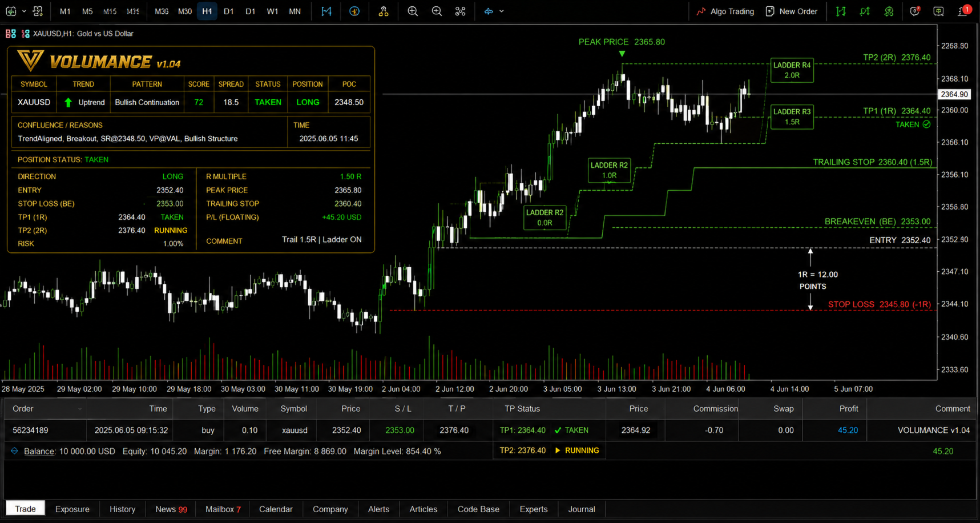Toggle Algo Trading on or off
The height and width of the screenshot is (523, 980).
[x=725, y=11]
